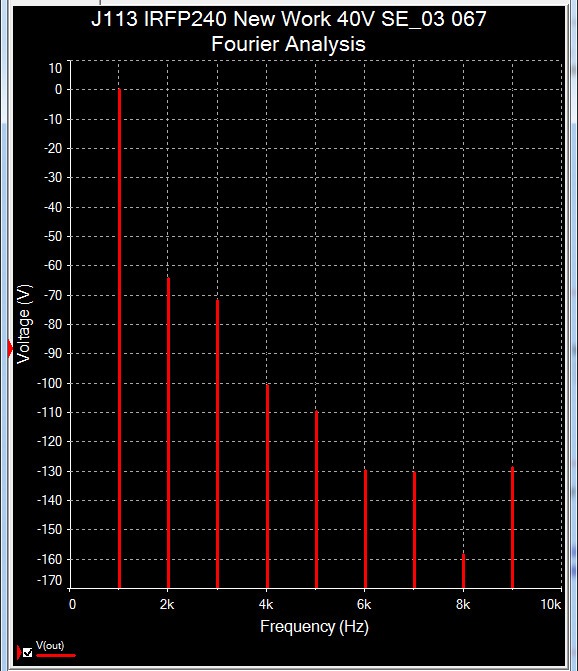
Task: Select the V(out) legend label
Action: click(x=50, y=645)
